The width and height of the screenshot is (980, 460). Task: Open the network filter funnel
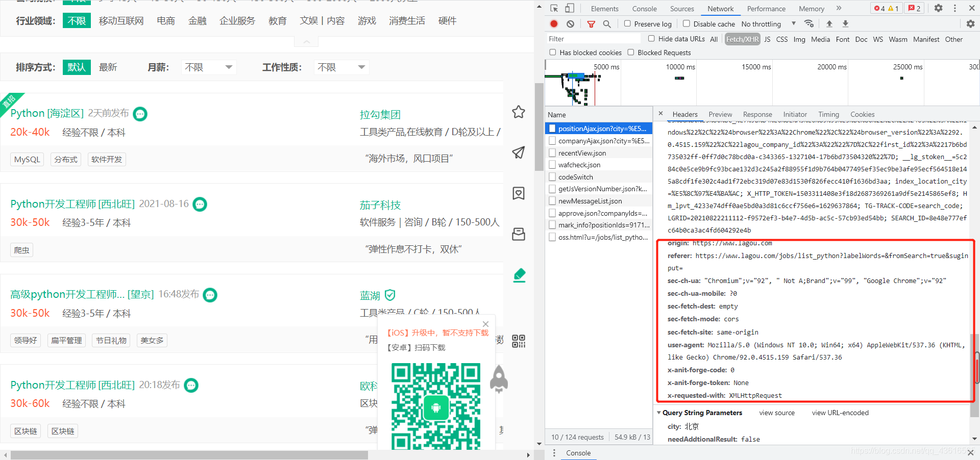(591, 23)
